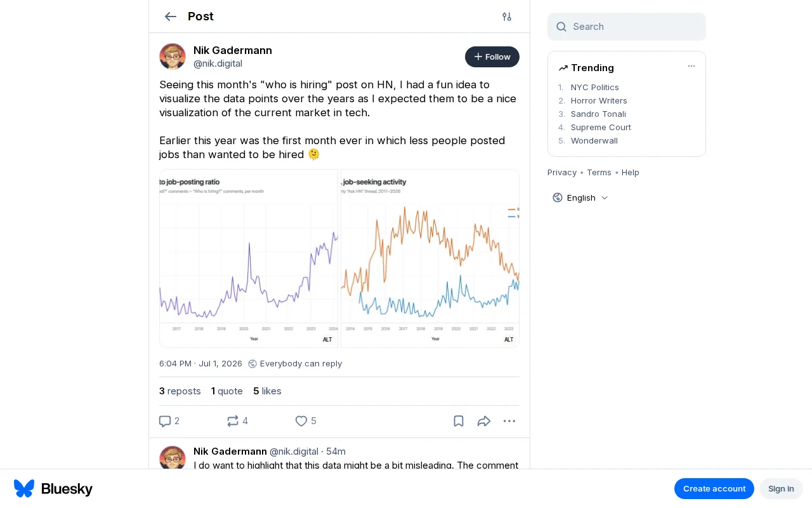Open the post's three-dot options menu
This screenshot has height=508, width=812.
[509, 421]
